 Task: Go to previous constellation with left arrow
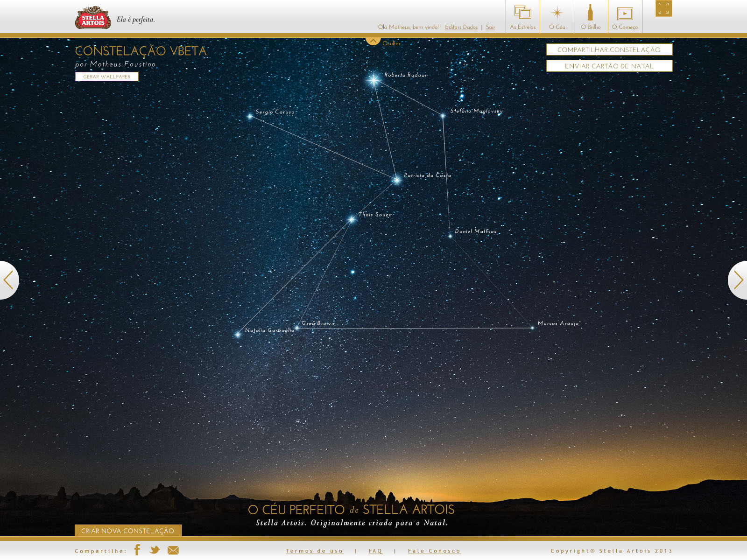(8, 280)
